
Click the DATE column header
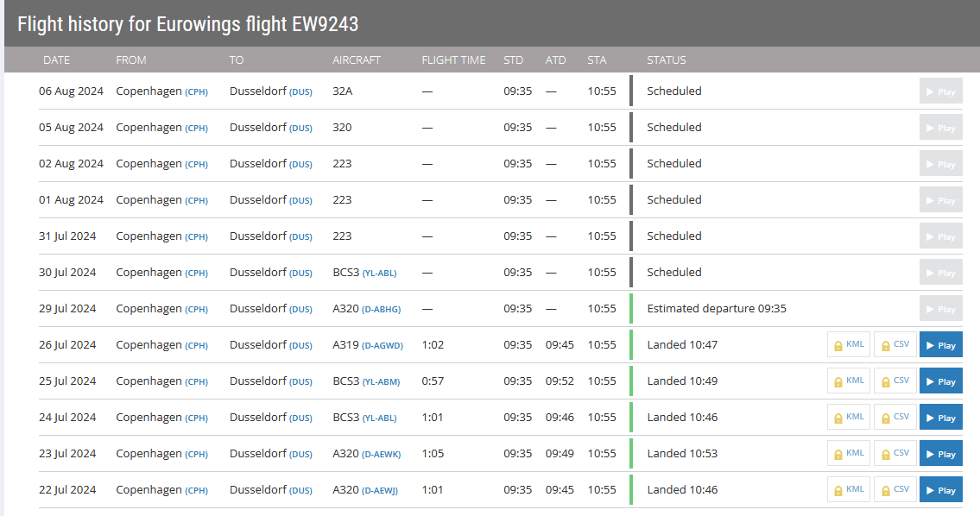pyautogui.click(x=57, y=60)
